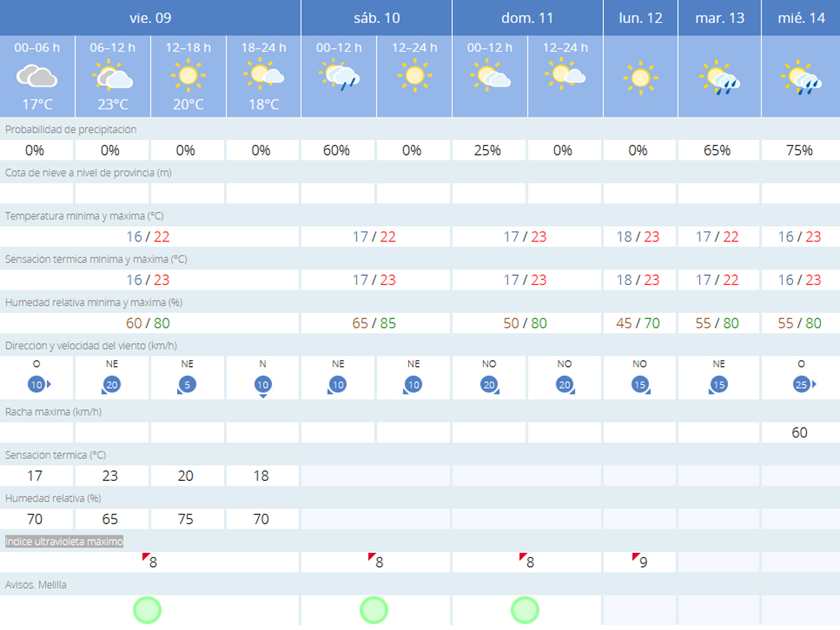Click the sun icon for lun. 12
840x630 pixels.
coord(640,78)
